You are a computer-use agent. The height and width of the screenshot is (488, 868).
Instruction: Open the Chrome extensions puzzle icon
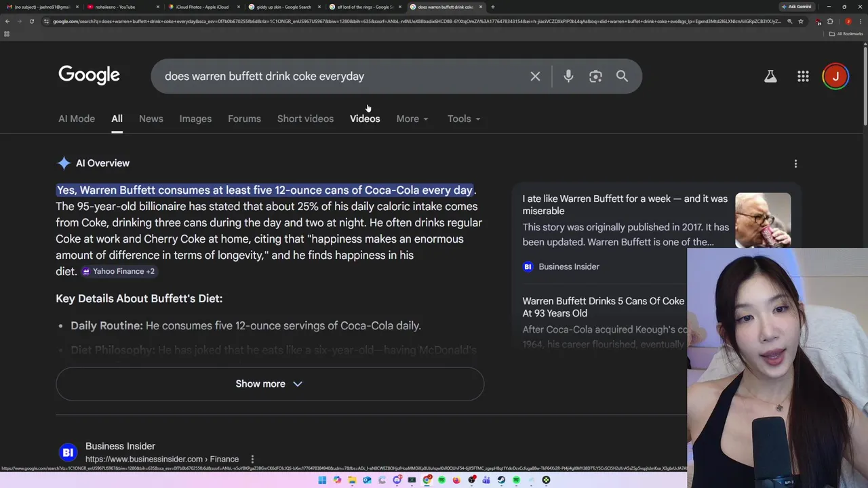pos(830,21)
